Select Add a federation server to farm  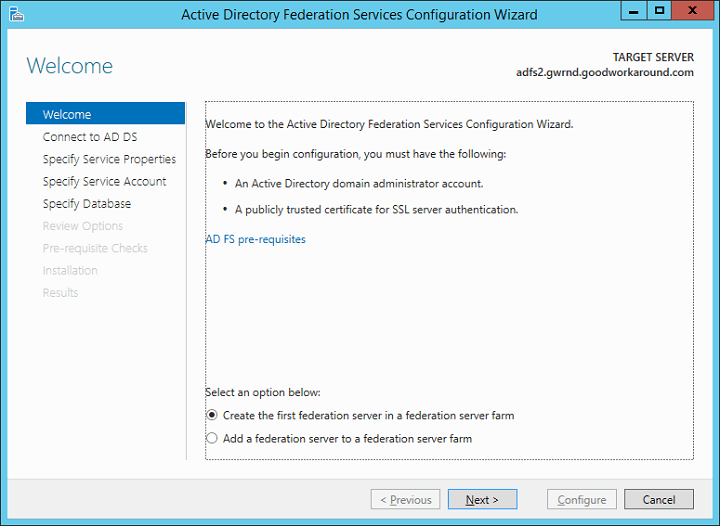click(211, 438)
